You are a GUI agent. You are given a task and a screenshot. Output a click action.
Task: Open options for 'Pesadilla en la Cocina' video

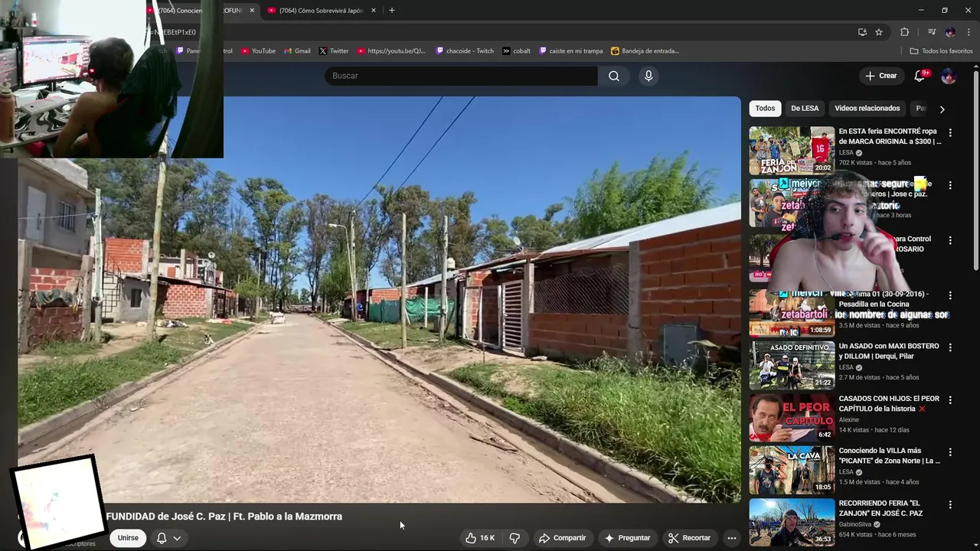(950, 295)
